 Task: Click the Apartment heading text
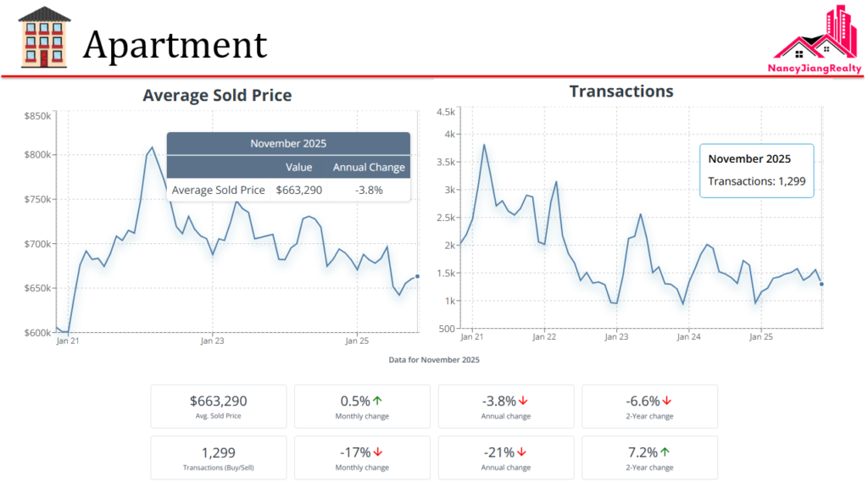[175, 44]
